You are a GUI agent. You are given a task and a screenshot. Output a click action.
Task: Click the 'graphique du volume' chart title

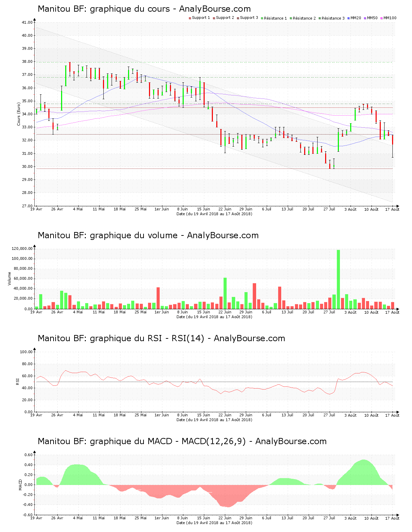pyautogui.click(x=148, y=235)
